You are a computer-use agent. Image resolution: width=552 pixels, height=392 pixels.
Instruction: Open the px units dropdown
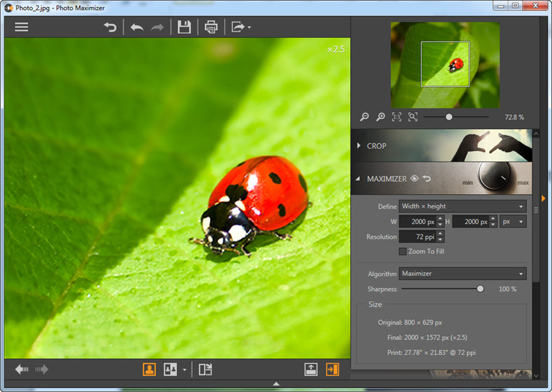tap(513, 222)
